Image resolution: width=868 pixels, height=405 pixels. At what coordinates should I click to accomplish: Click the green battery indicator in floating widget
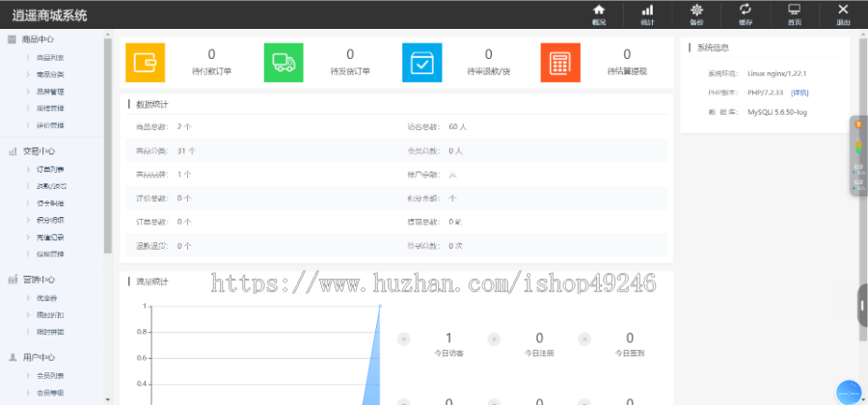tap(858, 148)
